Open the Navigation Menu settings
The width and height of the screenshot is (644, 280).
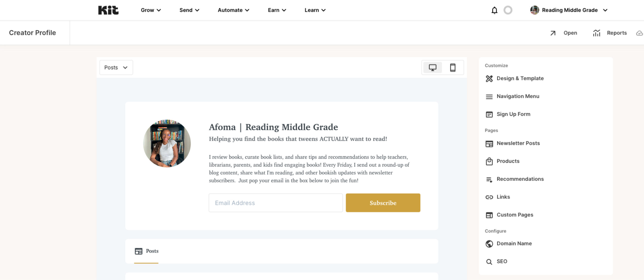pyautogui.click(x=518, y=96)
